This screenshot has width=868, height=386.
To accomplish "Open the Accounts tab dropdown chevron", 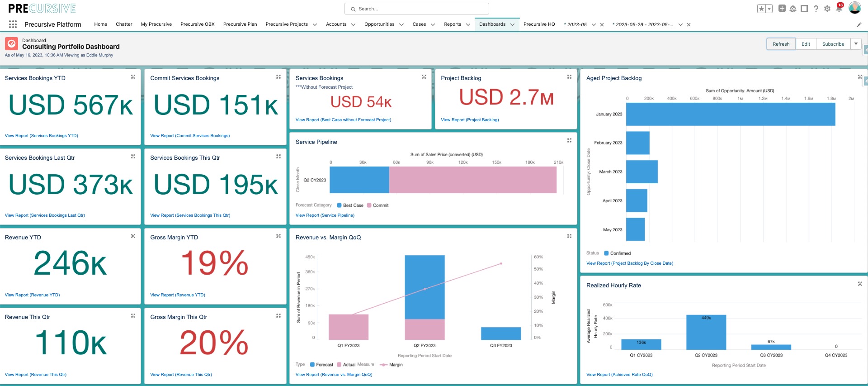I will (353, 25).
